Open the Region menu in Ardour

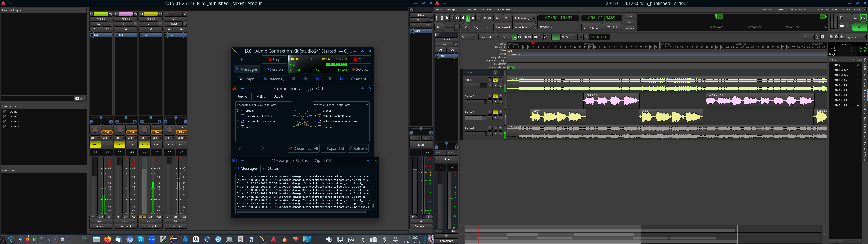click(x=471, y=9)
